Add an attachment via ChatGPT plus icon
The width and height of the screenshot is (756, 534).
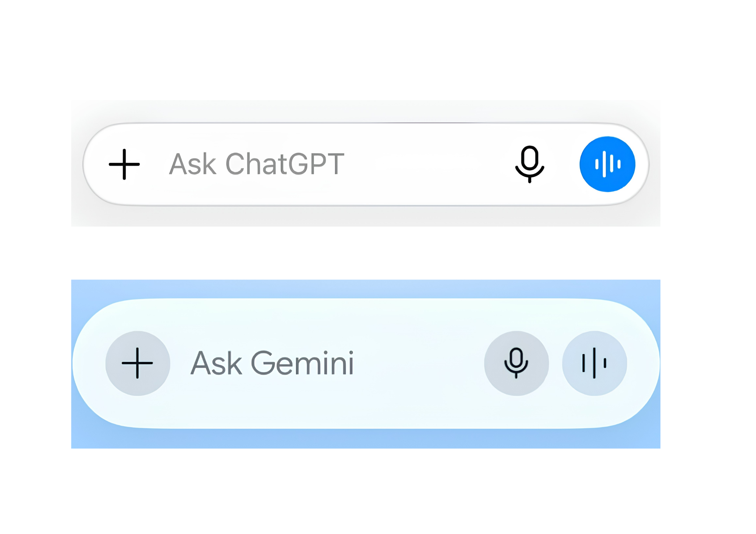124,164
